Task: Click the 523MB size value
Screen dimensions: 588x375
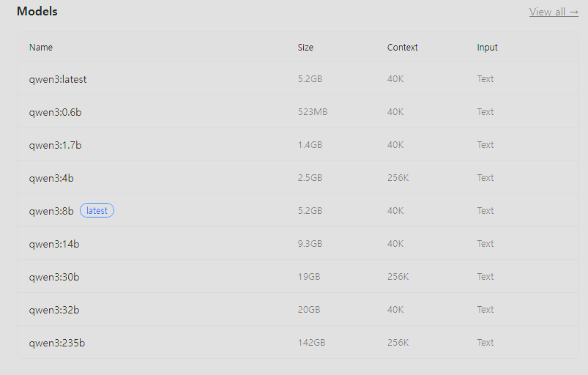Action: pos(313,112)
